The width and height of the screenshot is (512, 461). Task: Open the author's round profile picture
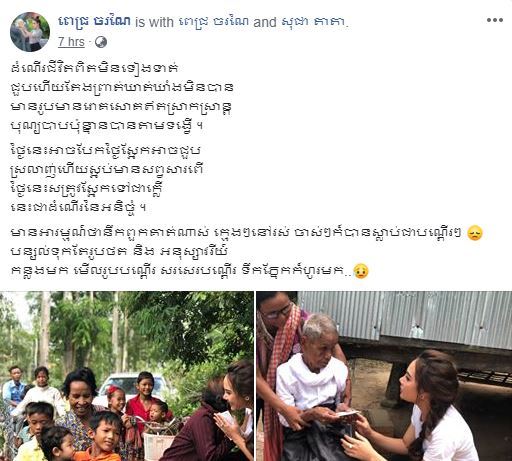pos(30,32)
